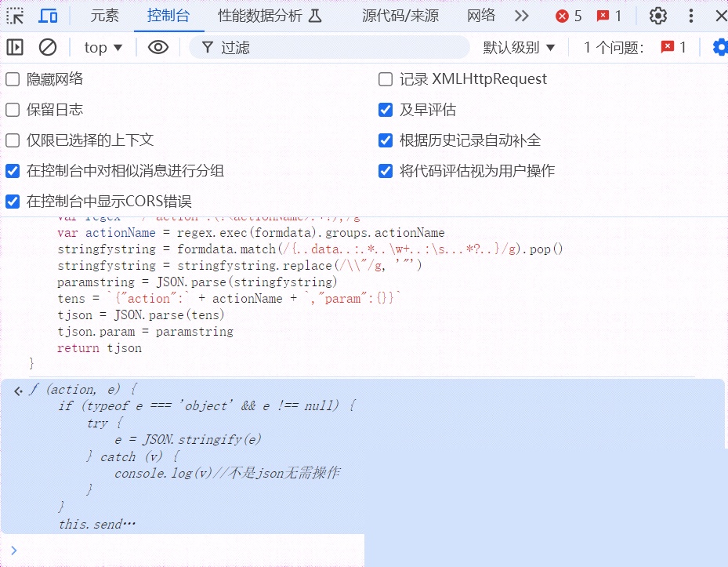Click 'tjson = JSON.parse(tens)' line
728x567 pixels.
coord(141,315)
